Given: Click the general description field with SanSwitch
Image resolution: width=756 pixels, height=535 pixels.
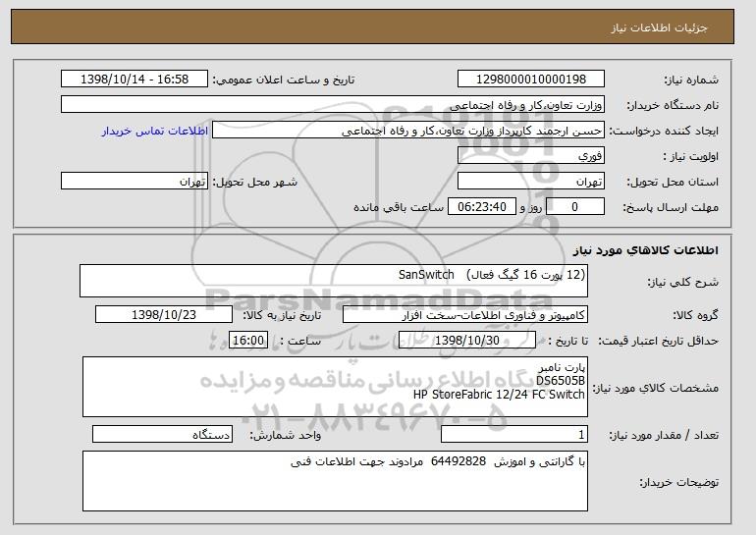Looking at the screenshot, I should 334,281.
